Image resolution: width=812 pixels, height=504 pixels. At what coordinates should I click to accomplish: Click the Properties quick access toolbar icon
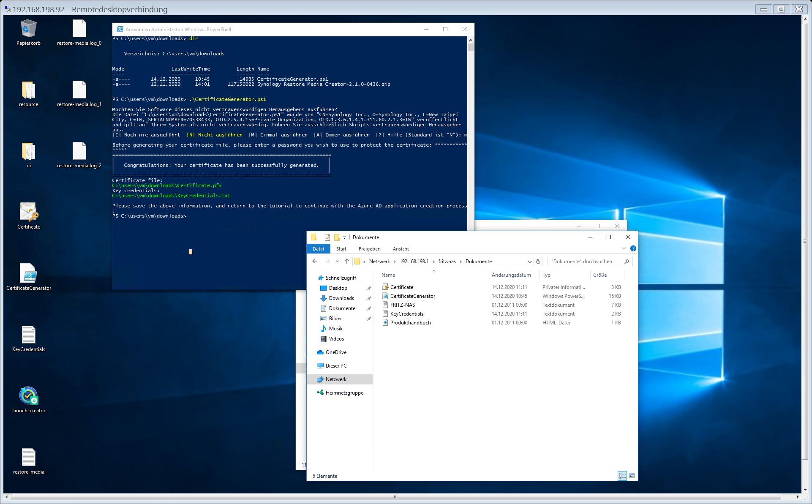[327, 237]
